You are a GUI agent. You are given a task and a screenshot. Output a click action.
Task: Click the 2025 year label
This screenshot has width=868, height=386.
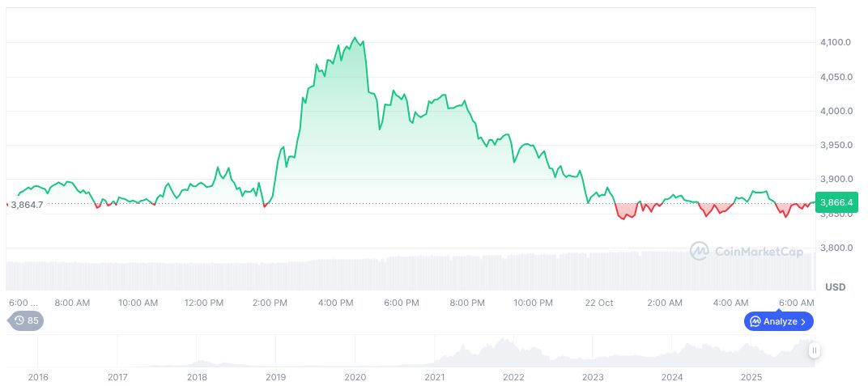(x=752, y=377)
